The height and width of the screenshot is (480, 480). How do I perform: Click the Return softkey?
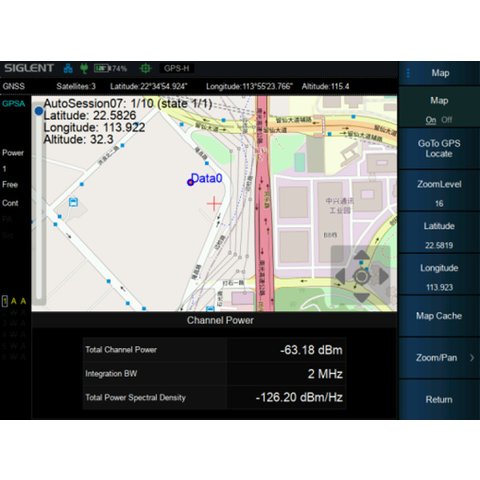(439, 400)
